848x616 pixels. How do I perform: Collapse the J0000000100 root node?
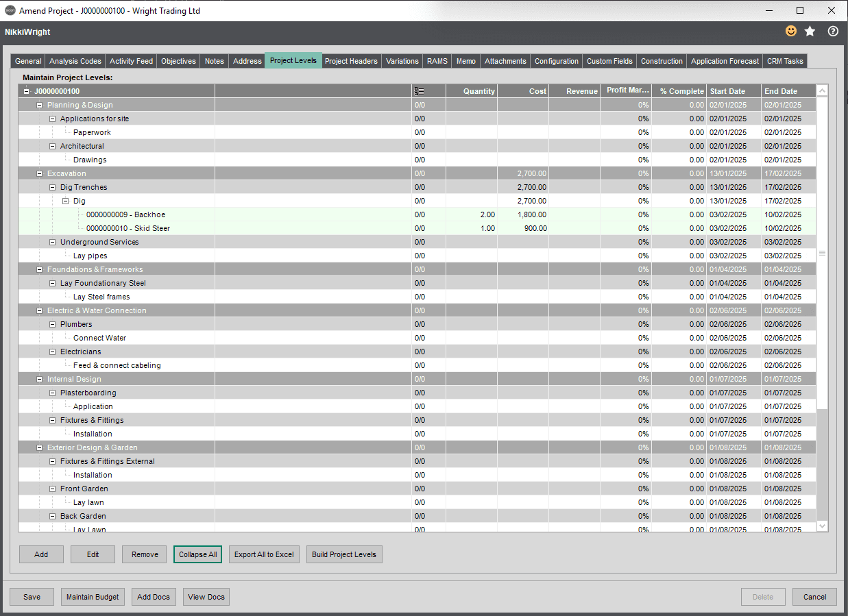coord(27,91)
